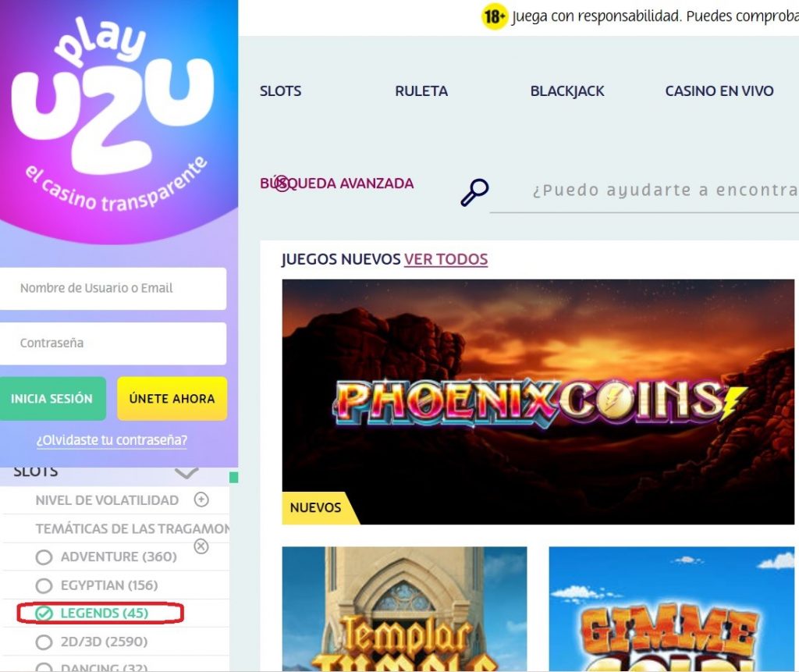Click the plus icon next to Nivel de Volatilidad

point(201,500)
